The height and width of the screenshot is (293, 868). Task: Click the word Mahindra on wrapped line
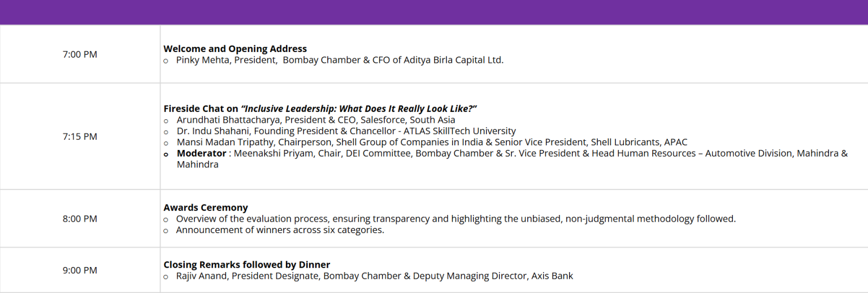coord(198,165)
